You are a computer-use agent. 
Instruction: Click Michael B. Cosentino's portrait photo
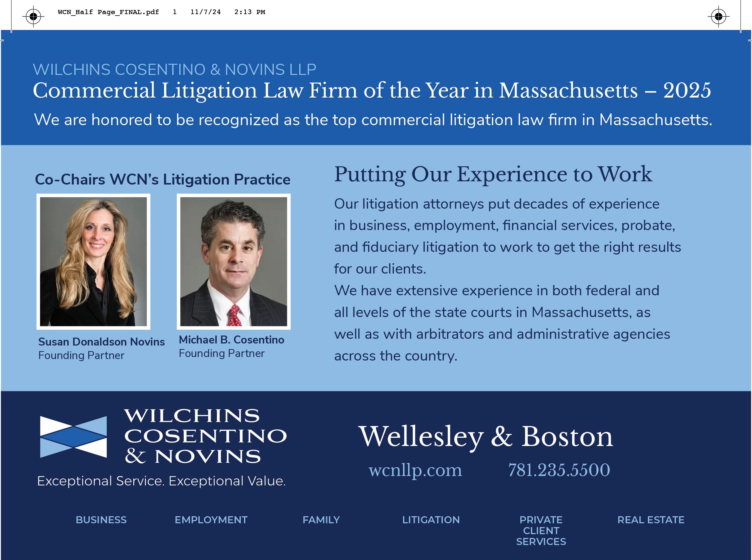pos(233,261)
